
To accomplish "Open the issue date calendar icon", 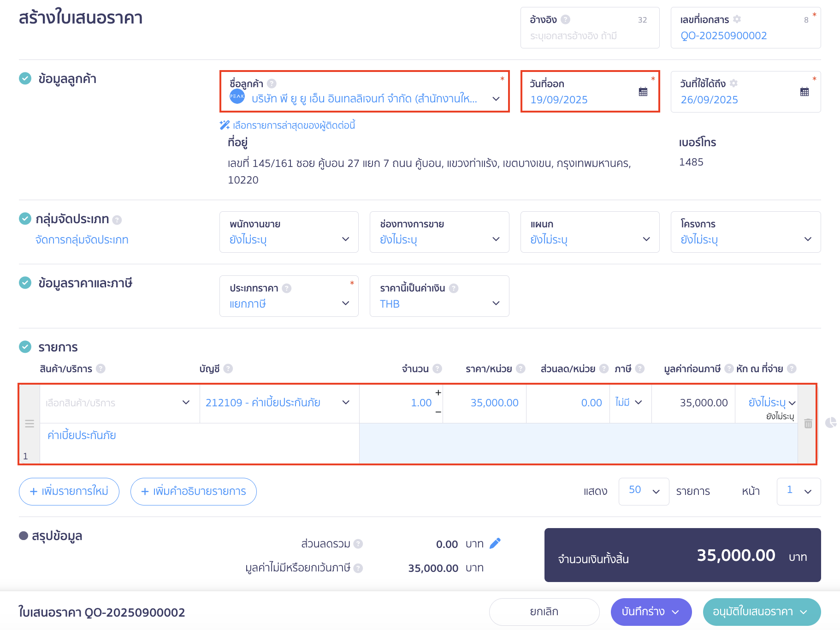I will point(643,92).
